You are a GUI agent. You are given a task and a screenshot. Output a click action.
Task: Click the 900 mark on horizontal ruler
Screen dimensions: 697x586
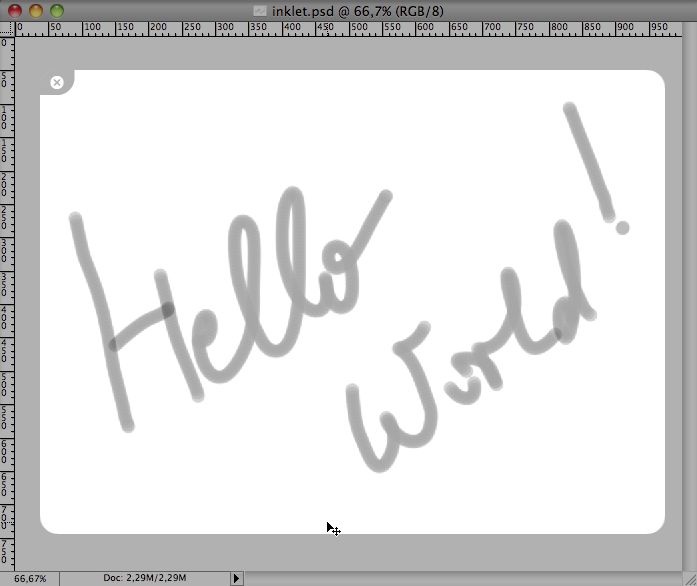625,28
